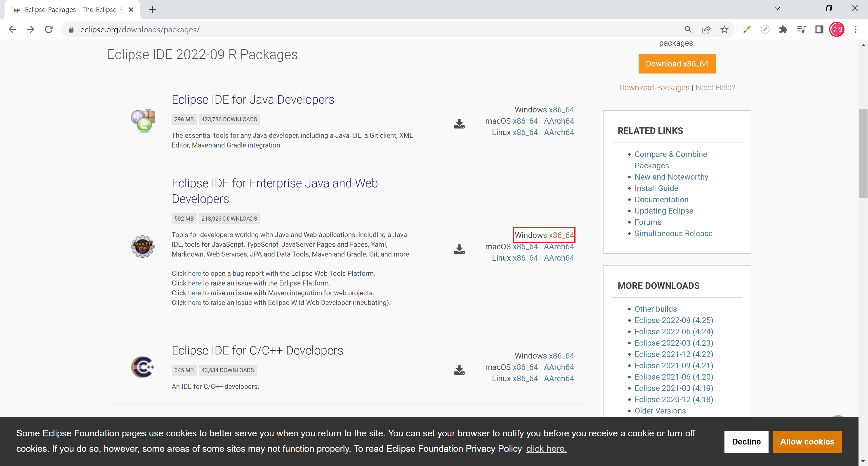Decline cookies in the banner

[746, 442]
